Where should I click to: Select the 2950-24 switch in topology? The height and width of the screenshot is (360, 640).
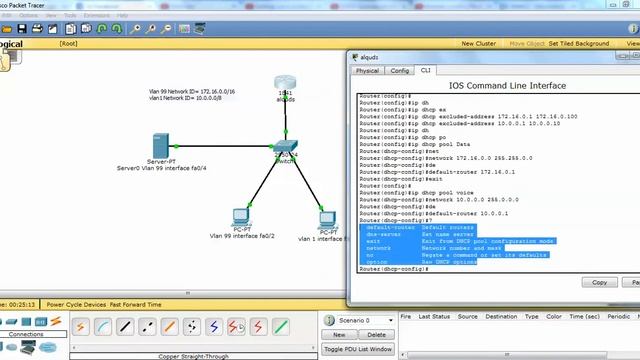click(285, 146)
